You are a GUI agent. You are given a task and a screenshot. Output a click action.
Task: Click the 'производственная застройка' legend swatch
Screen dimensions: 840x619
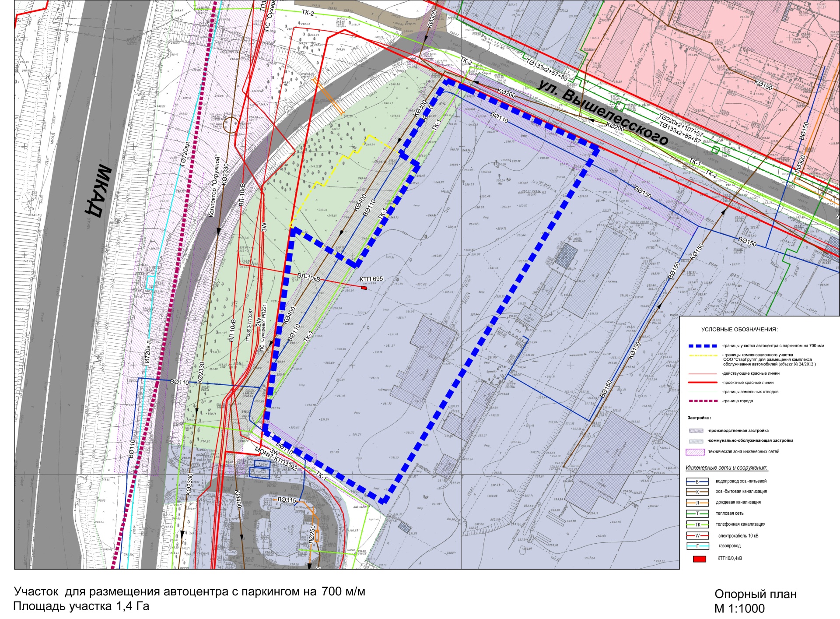click(x=696, y=431)
